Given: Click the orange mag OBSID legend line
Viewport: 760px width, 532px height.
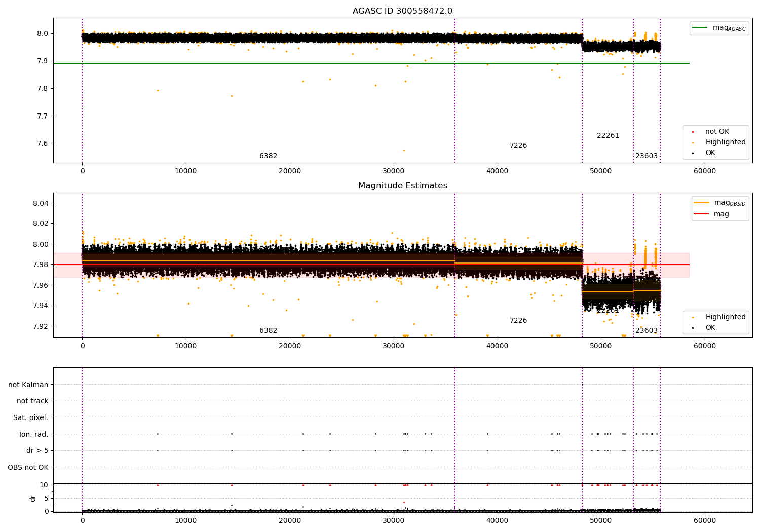Looking at the screenshot, I should (702, 203).
